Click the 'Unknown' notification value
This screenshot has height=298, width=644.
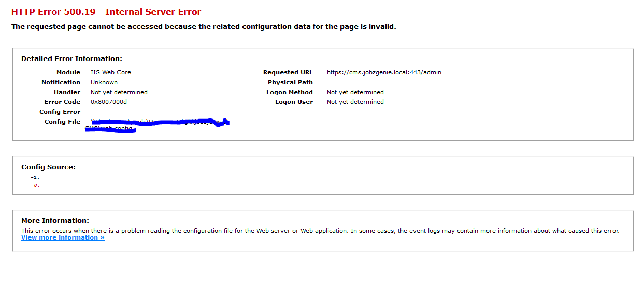[x=104, y=82]
